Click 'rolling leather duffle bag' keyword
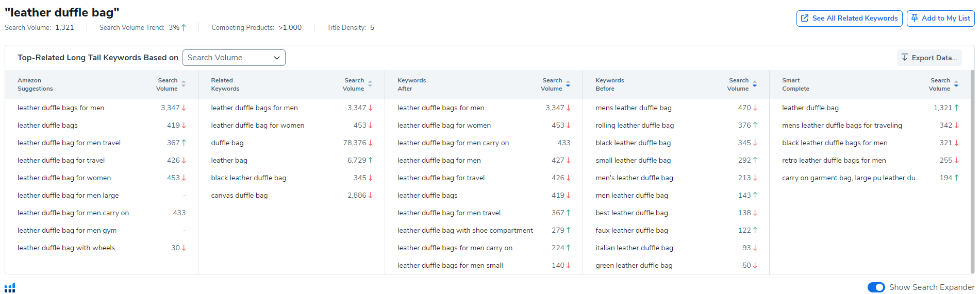The height and width of the screenshot is (294, 980). [x=635, y=126]
